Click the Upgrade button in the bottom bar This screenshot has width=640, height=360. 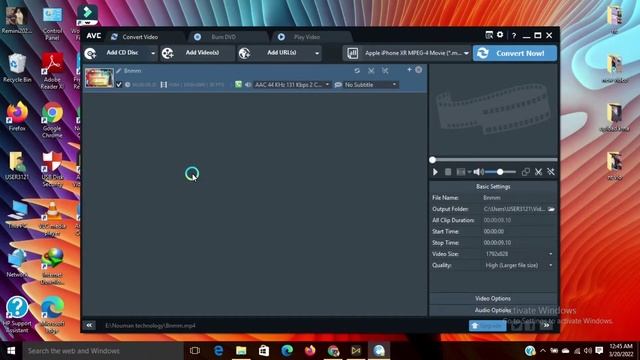pos(487,326)
